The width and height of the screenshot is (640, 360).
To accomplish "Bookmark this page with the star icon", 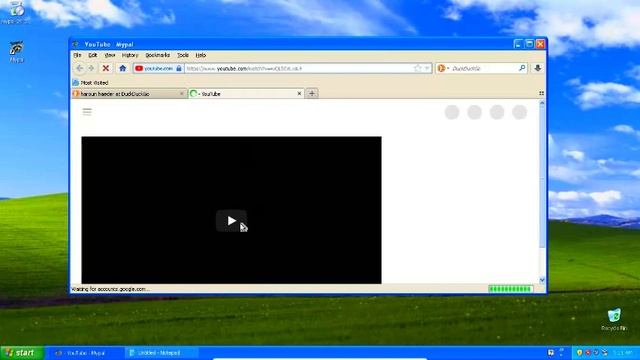I will coord(418,69).
